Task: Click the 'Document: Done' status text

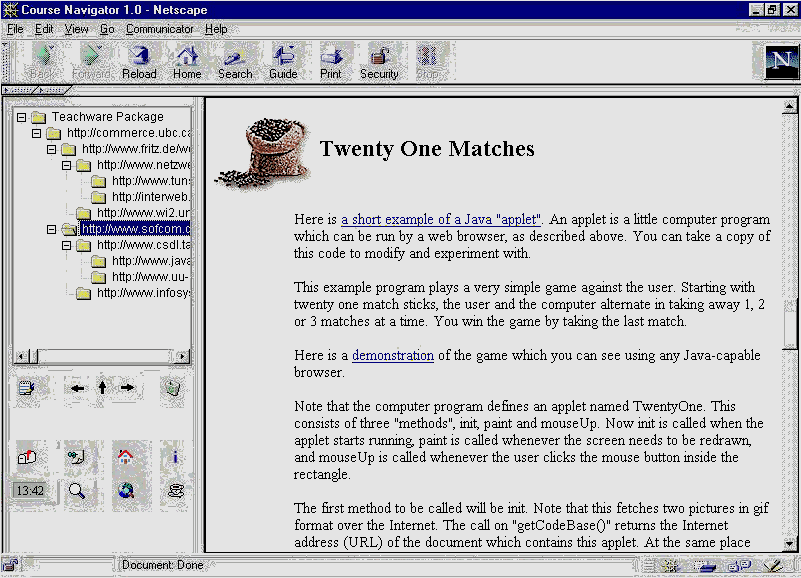Action: 162,565
